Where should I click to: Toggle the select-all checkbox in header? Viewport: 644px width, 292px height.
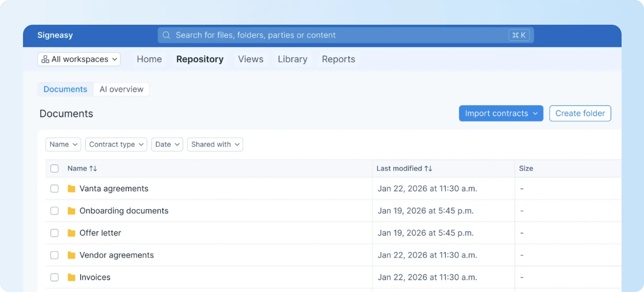coord(54,168)
